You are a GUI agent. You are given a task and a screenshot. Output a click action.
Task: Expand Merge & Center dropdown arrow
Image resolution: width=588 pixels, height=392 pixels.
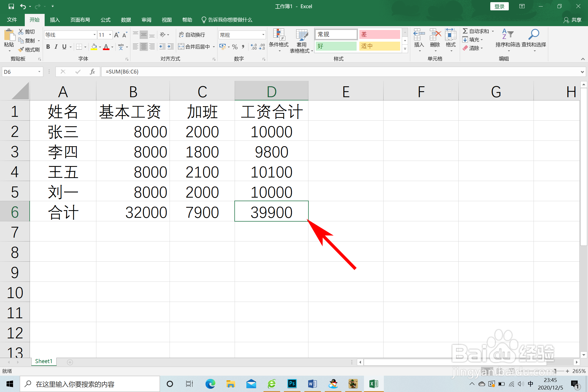[x=214, y=47]
